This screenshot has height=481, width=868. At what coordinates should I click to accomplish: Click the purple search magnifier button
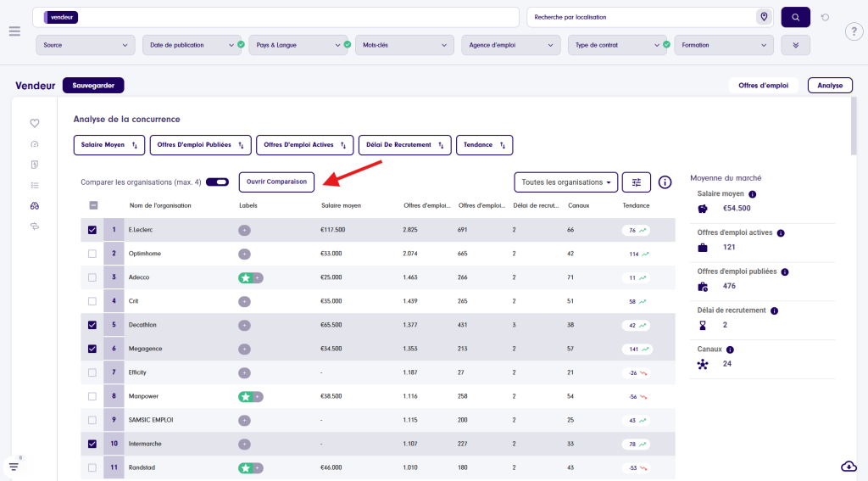click(795, 17)
